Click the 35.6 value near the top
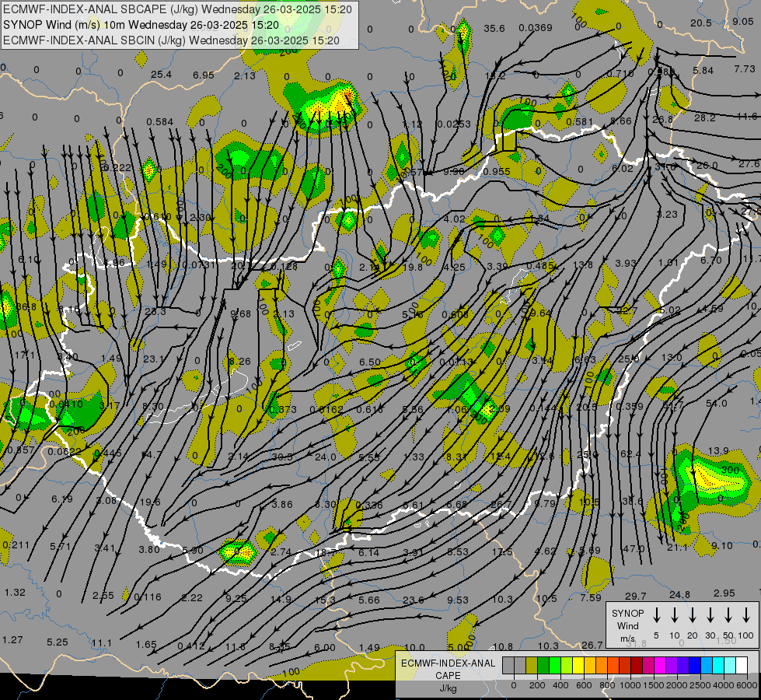Viewport: 761px width, 700px height. tap(494, 29)
